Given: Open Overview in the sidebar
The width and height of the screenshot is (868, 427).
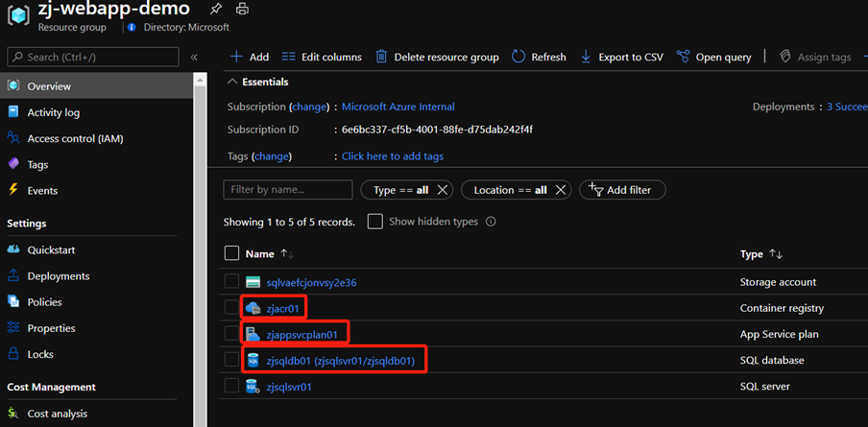Looking at the screenshot, I should [96, 86].
